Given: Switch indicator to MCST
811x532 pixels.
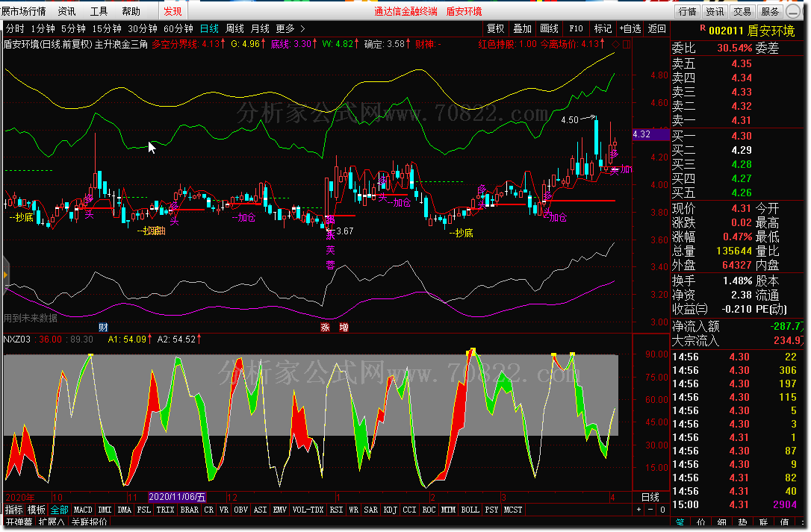Looking at the screenshot, I should tap(513, 510).
